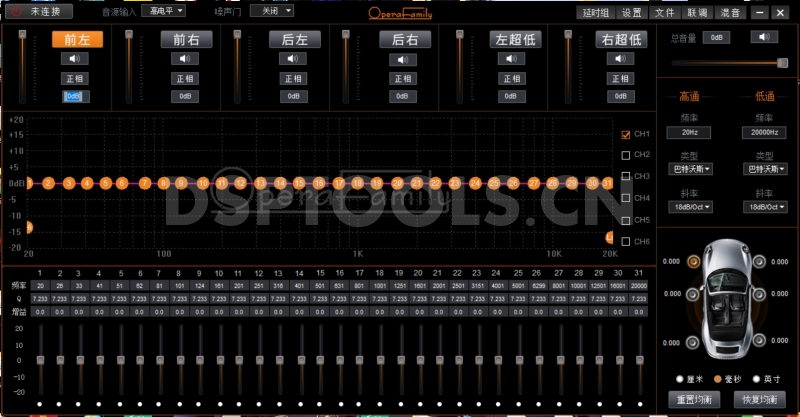Image resolution: width=800 pixels, height=417 pixels.
Task: Enable the CH3 checkbox
Action: pyautogui.click(x=626, y=177)
